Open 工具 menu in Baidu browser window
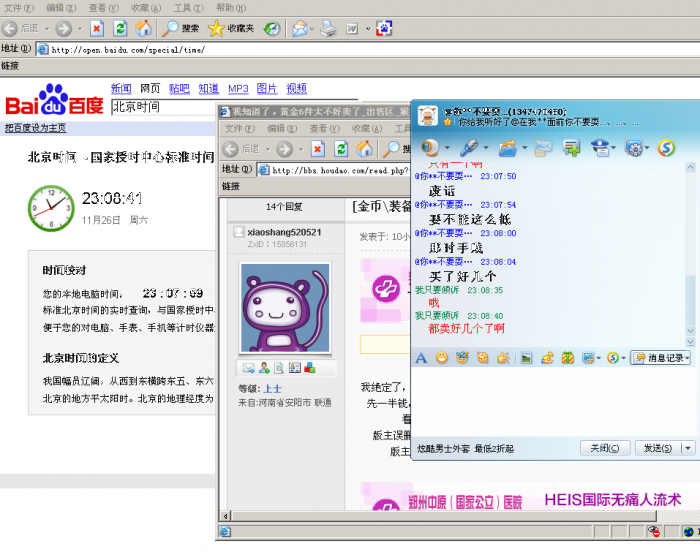 (188, 8)
